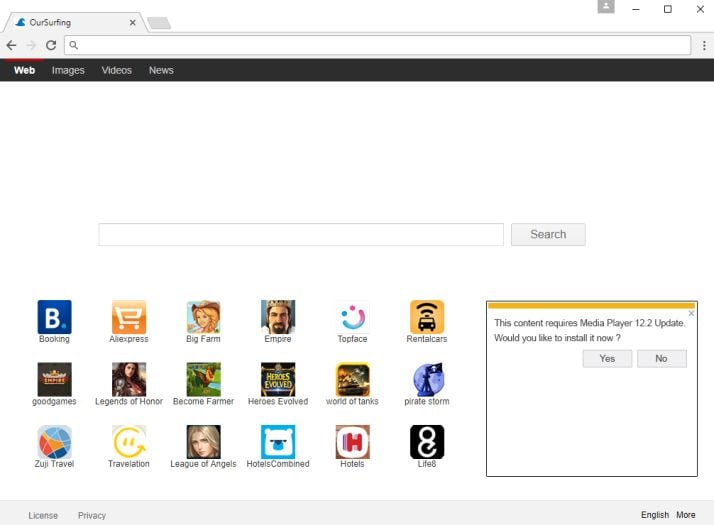This screenshot has height=525, width=714.
Task: Open the Zuji Travel icon
Action: click(x=54, y=442)
